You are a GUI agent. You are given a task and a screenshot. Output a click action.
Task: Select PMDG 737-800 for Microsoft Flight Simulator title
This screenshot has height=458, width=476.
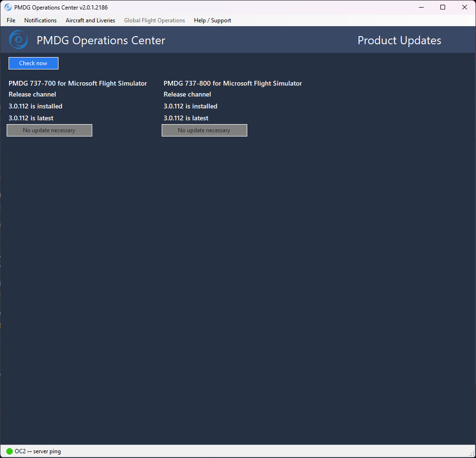click(x=233, y=83)
